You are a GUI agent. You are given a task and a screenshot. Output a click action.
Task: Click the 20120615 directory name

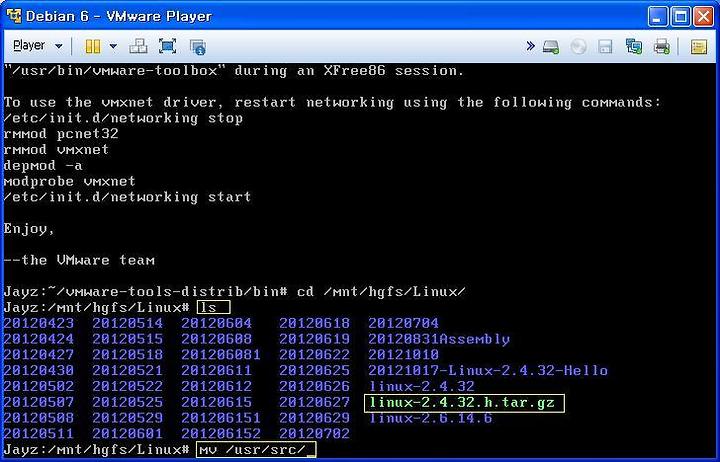(x=216, y=403)
